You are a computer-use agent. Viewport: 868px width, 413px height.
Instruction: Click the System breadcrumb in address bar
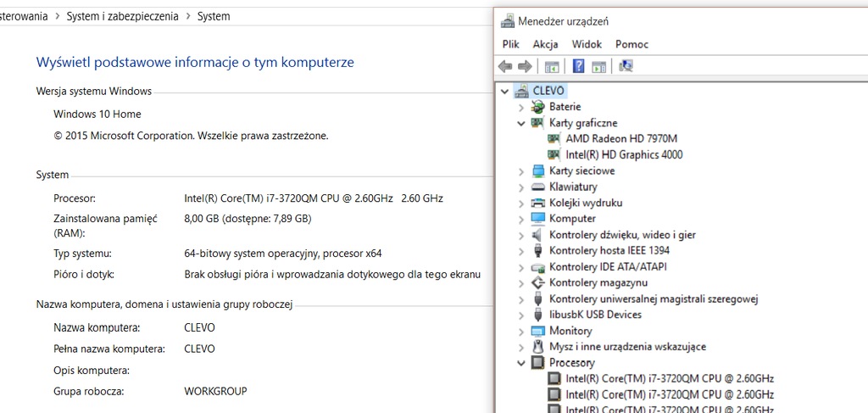click(214, 17)
